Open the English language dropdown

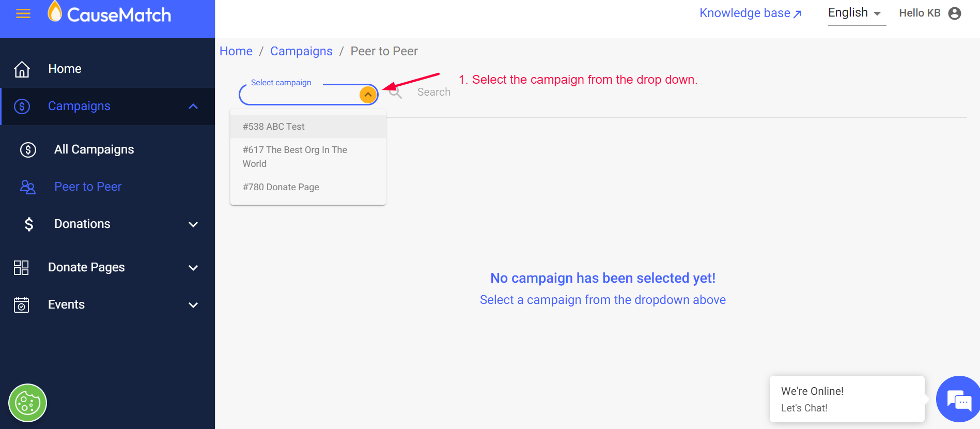pos(856,13)
